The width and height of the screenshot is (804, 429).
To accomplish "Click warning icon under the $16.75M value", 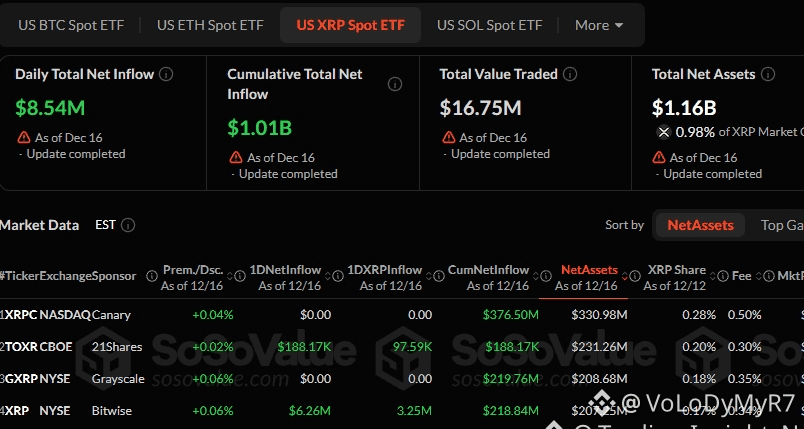I will tap(447, 137).
